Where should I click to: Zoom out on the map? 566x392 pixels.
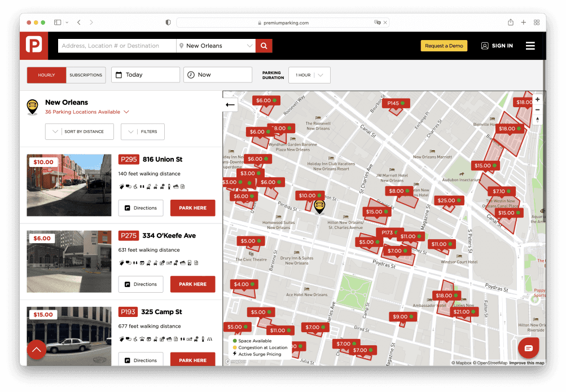click(x=537, y=109)
